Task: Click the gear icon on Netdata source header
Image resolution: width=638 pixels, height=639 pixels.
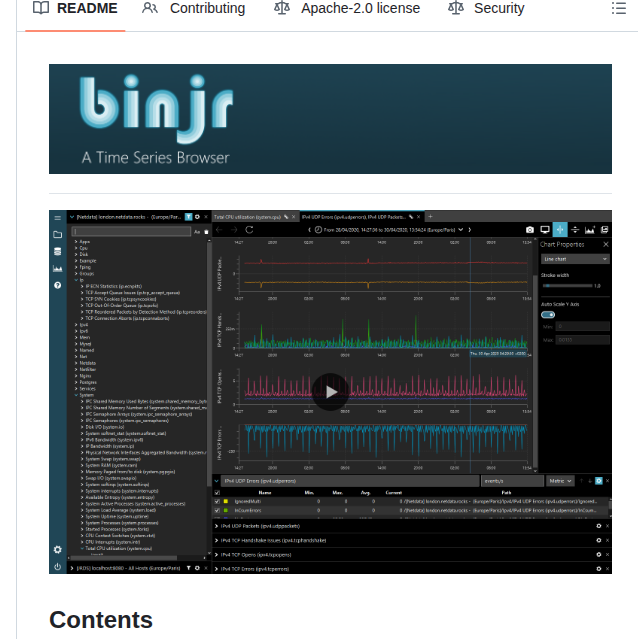Action: coord(197,217)
